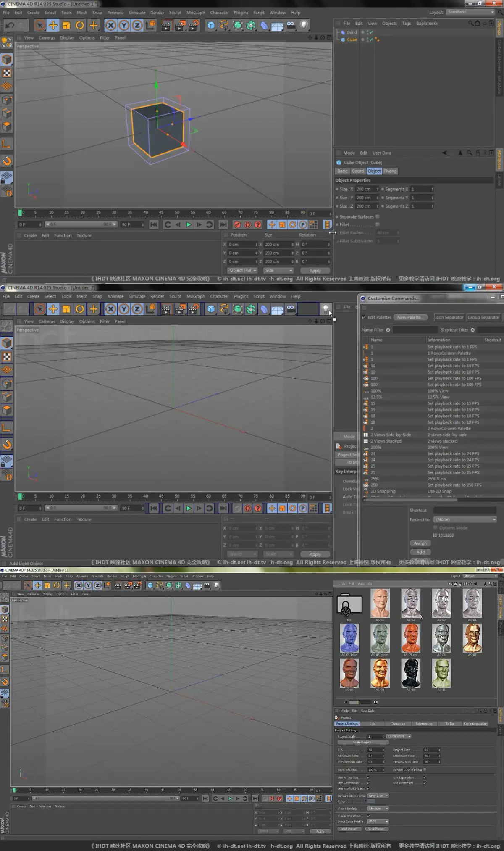
Task: Open the Default Object Color Gray-Blue dropdown
Action: click(378, 796)
